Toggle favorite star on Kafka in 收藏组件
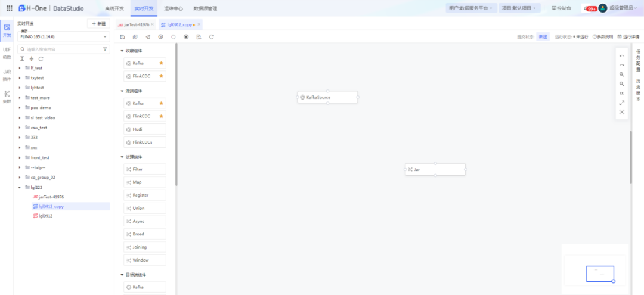The height and width of the screenshot is (295, 644). point(161,63)
